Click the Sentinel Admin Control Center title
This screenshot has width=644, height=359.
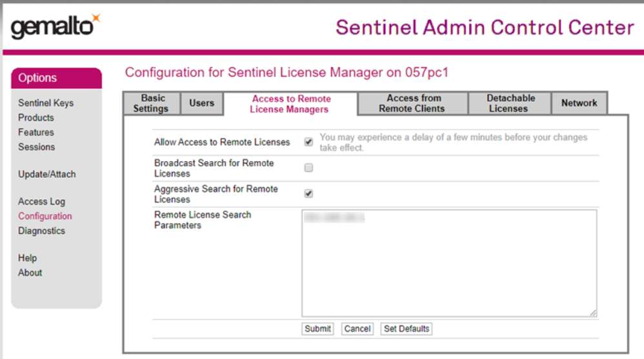pyautogui.click(x=485, y=28)
